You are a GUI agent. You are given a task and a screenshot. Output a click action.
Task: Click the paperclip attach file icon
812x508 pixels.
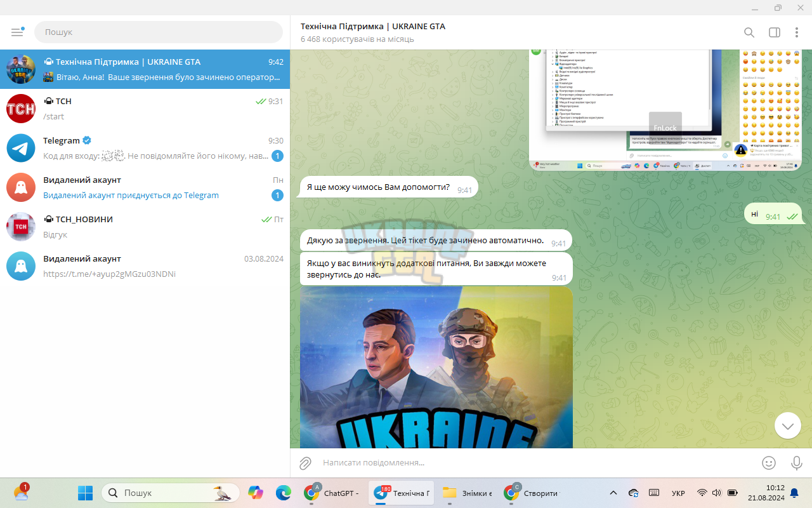pyautogui.click(x=305, y=463)
